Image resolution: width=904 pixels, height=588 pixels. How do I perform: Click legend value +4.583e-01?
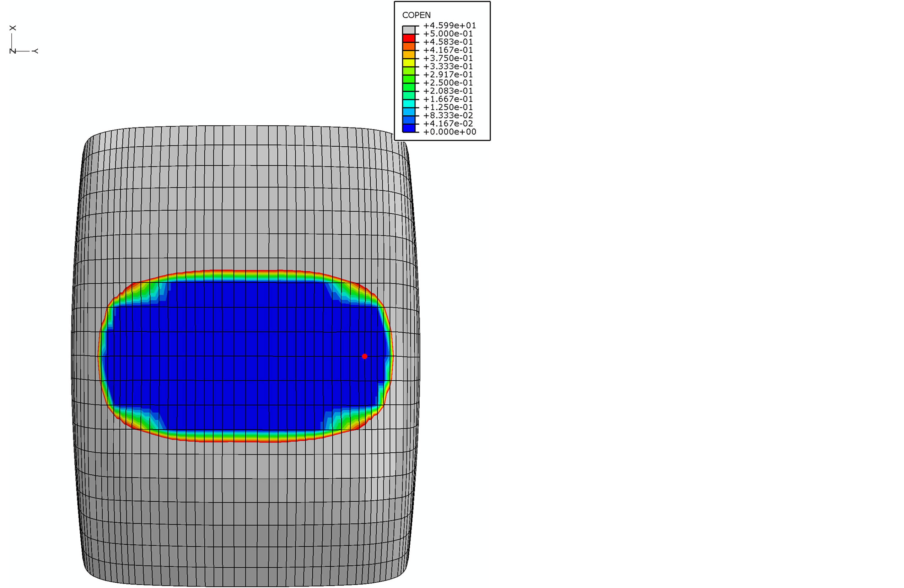(x=448, y=42)
